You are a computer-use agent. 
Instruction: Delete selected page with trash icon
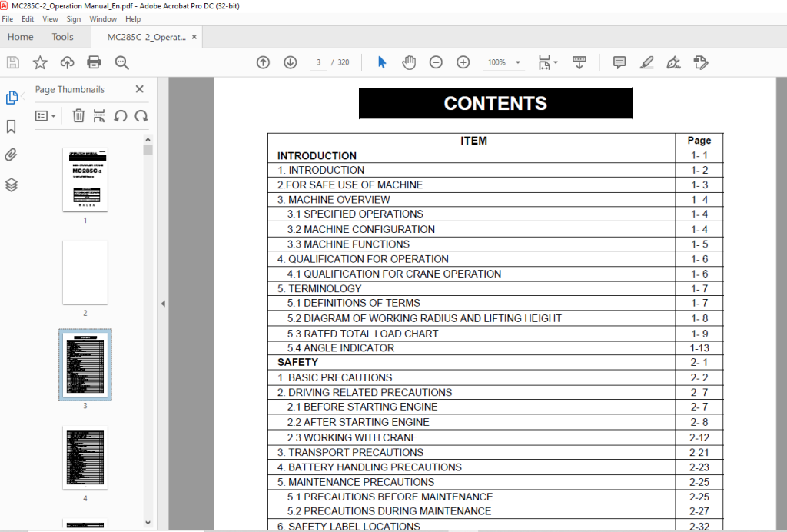pos(78,116)
